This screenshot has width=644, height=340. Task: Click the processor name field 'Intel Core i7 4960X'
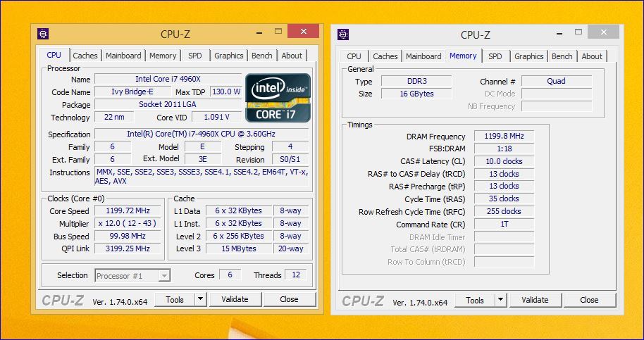click(x=168, y=79)
